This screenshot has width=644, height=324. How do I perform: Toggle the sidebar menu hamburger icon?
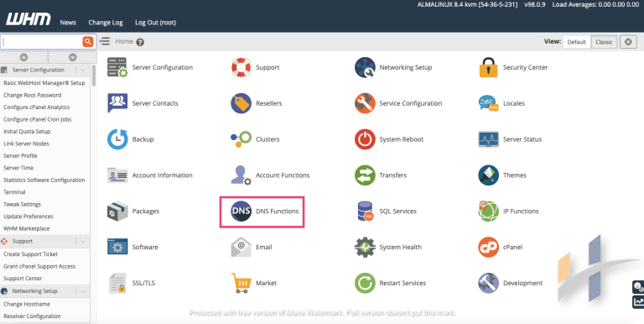(105, 41)
